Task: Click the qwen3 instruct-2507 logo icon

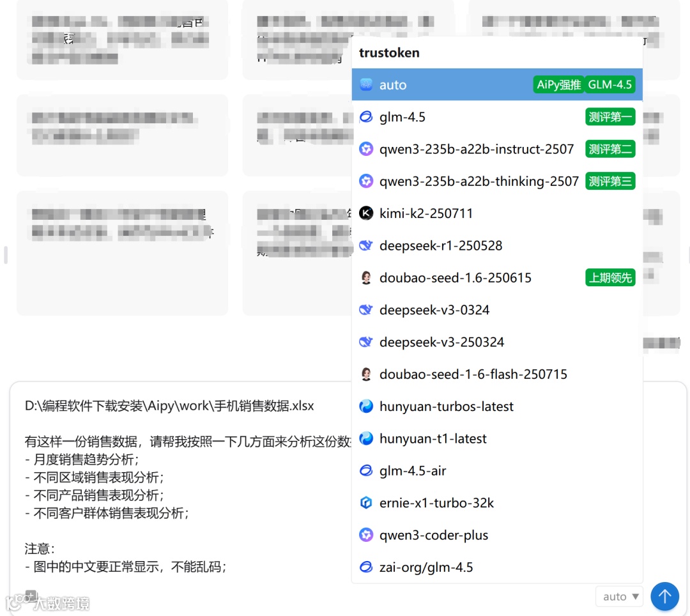Action: (366, 149)
